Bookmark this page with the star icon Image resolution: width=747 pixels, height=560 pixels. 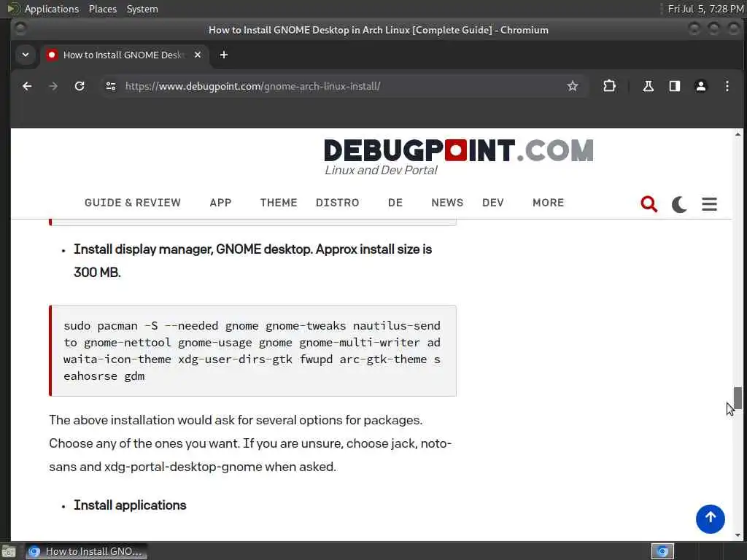572,86
